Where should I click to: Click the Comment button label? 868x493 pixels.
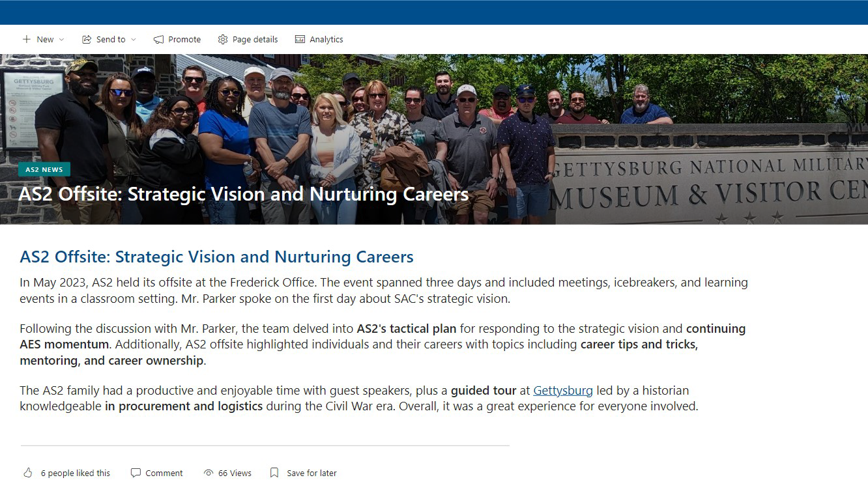coord(164,473)
